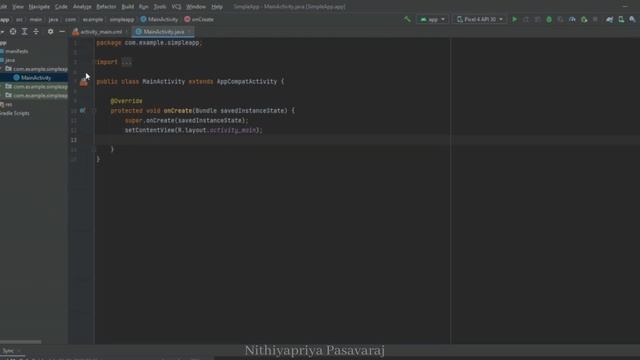Viewport: 640px width, 360px height.
Task: Click the Search Everywhere magnifier icon
Action: point(633,19)
